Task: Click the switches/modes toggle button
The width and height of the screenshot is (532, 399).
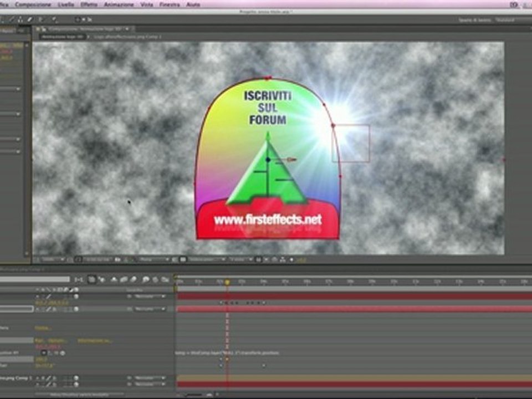Action: [80, 395]
